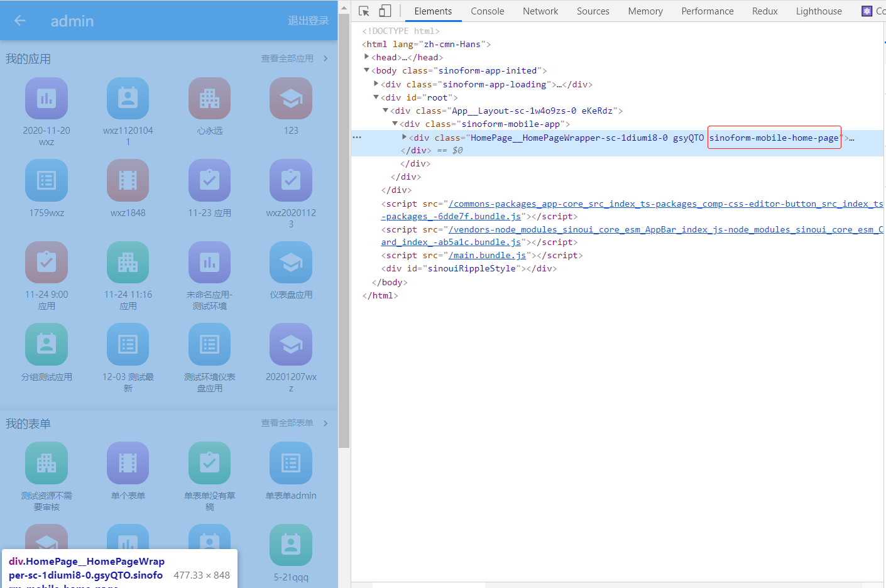886x588 pixels.
Task: Open the 测试资源不需要审核 form icon
Action: [x=46, y=463]
